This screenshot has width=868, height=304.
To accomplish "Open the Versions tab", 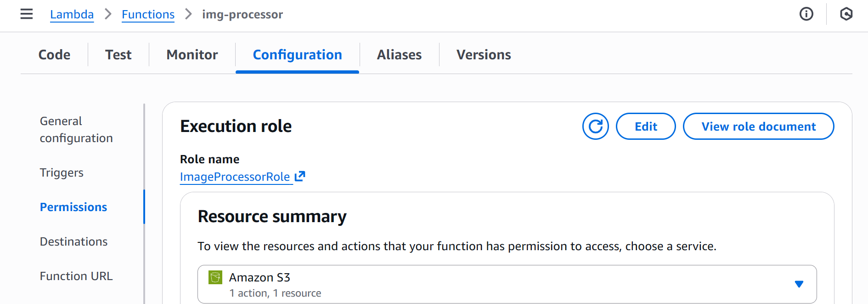I will (x=484, y=55).
